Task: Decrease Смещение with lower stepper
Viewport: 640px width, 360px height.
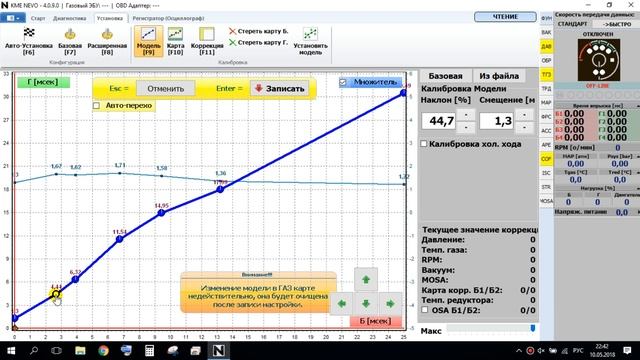Action: click(524, 128)
